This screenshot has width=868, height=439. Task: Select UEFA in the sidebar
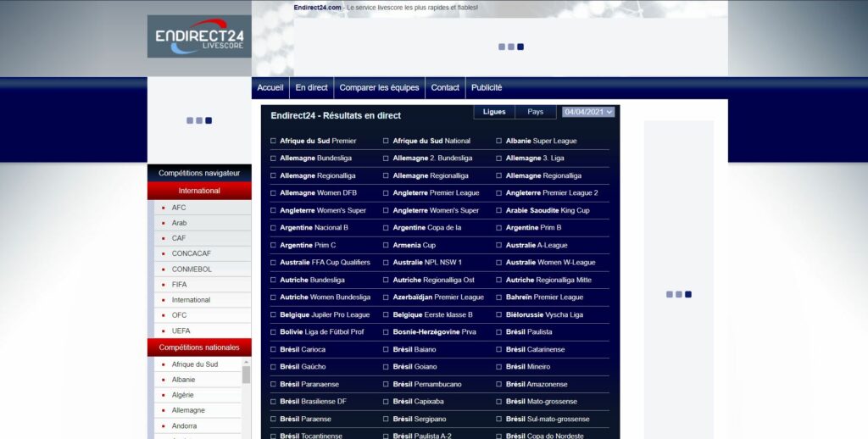(x=181, y=331)
